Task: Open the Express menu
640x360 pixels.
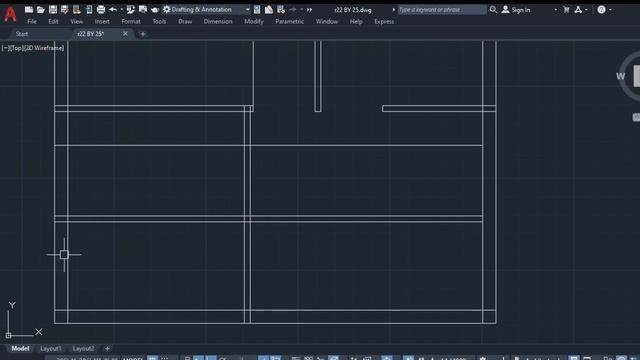Action: 384,21
